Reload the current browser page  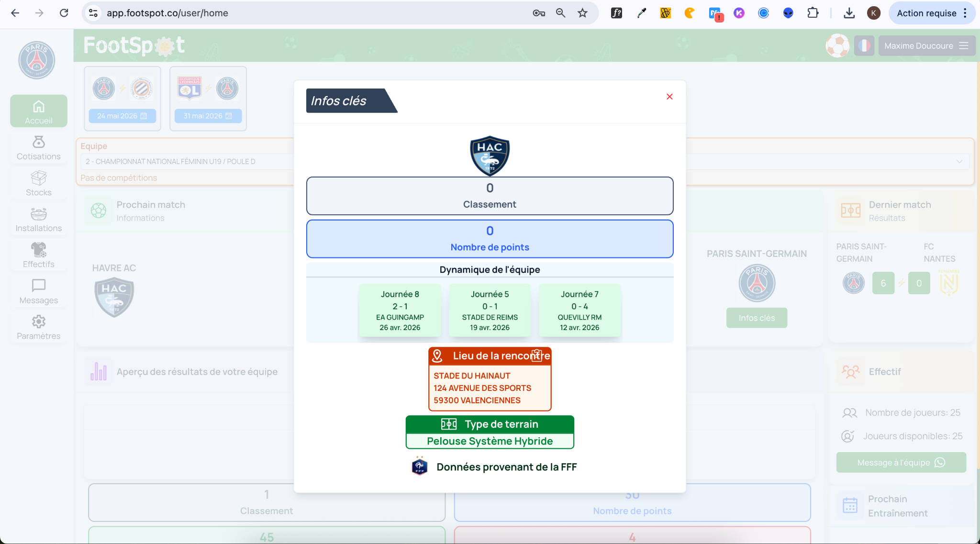tap(64, 13)
